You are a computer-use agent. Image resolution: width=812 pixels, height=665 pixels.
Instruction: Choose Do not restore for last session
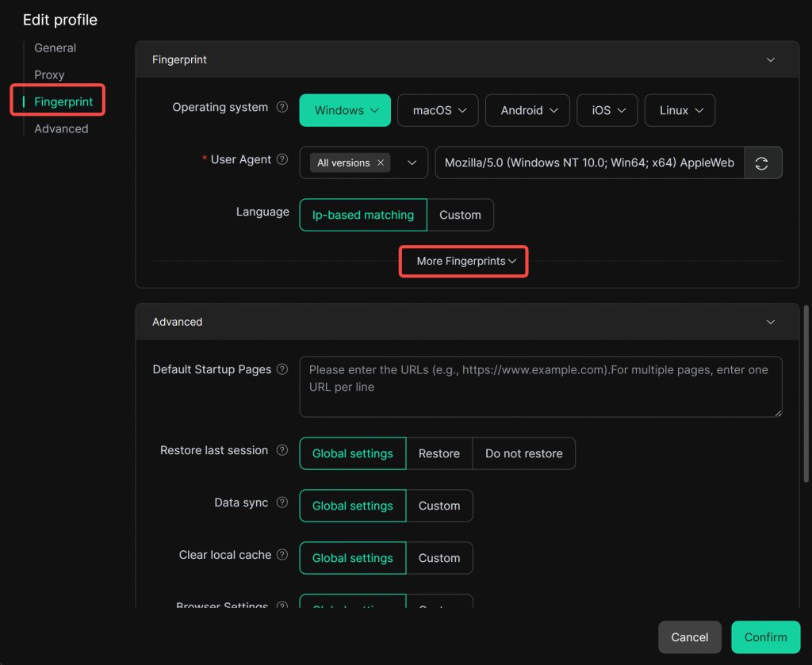523,453
